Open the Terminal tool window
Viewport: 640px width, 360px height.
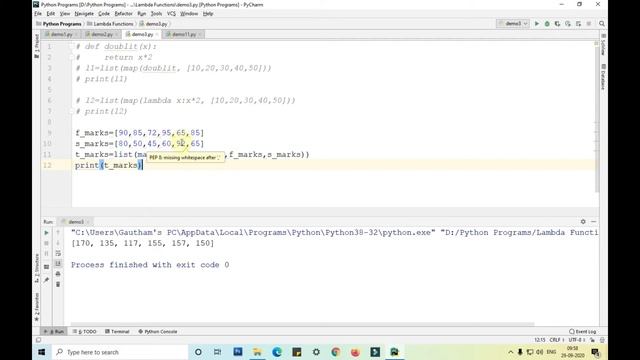point(117,331)
